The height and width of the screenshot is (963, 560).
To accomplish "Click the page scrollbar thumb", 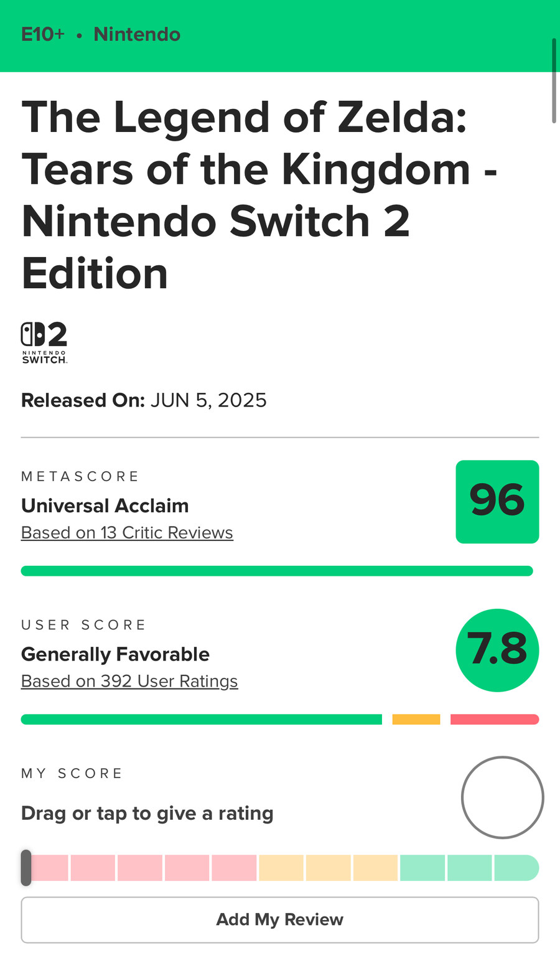I will 554,81.
